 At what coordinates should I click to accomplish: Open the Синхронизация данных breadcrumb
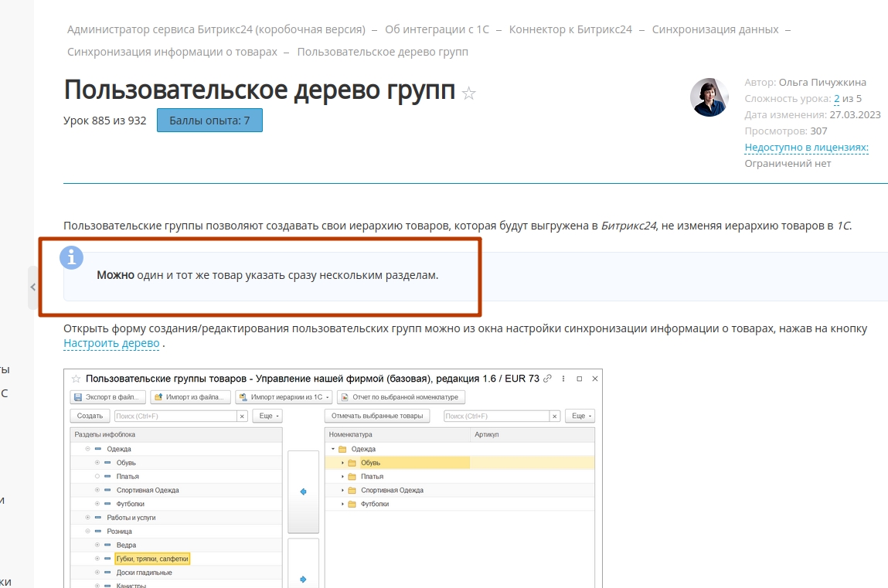[x=715, y=29]
